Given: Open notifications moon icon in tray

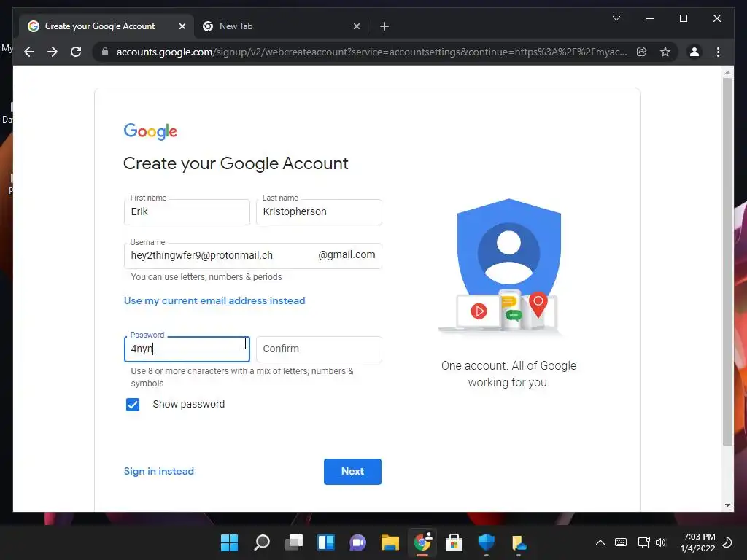Looking at the screenshot, I should (x=727, y=542).
